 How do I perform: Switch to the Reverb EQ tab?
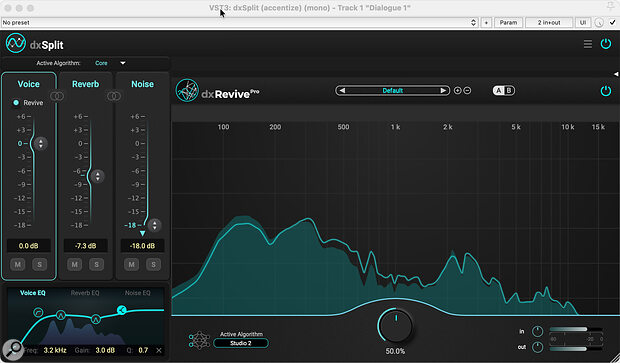click(x=85, y=293)
